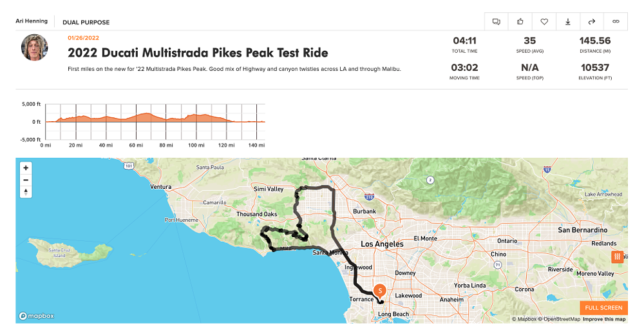
Task: Favorite the ride with the heart icon
Action: point(544,22)
